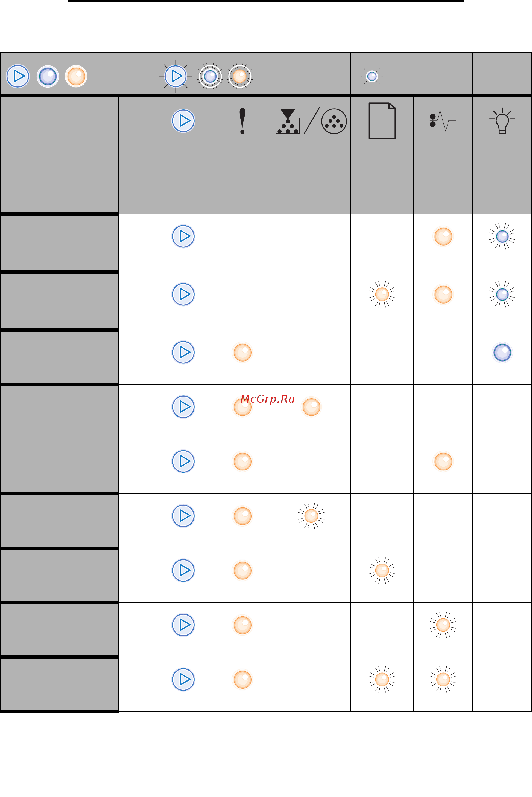Click the blinking orange jam light in eighth row

pos(443,625)
